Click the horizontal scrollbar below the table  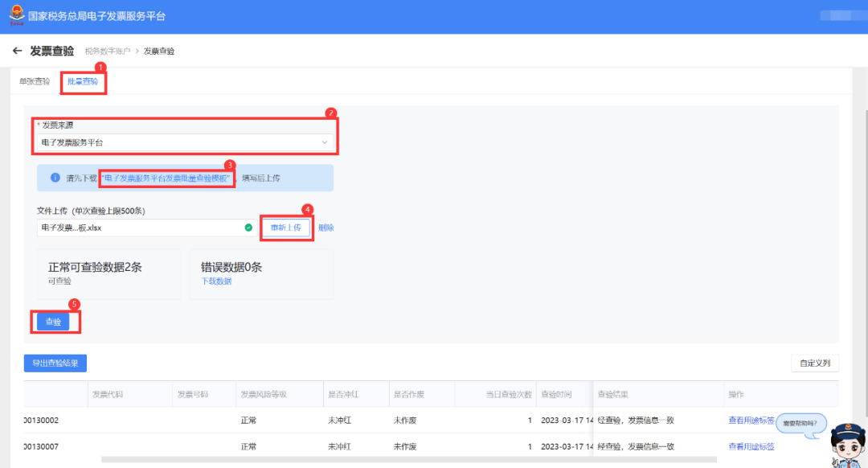(x=409, y=460)
